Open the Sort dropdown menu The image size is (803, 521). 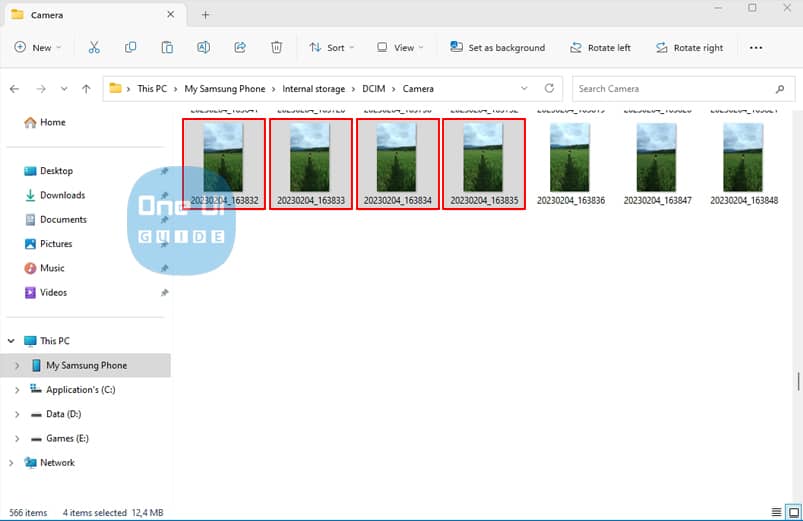(x=330, y=47)
